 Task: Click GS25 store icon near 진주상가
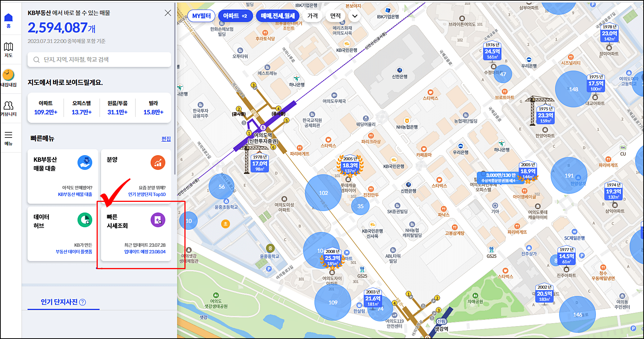pyautogui.click(x=492, y=250)
